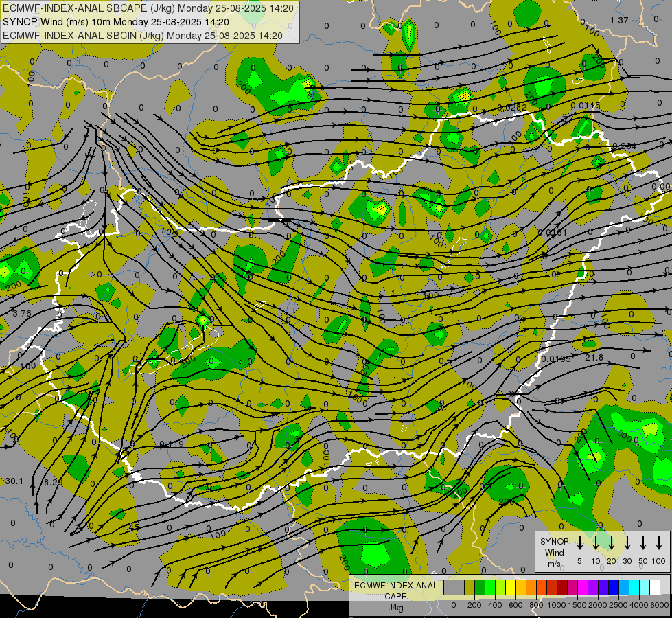Click the SBCIN title line in header
672x618 pixels.
click(x=142, y=36)
